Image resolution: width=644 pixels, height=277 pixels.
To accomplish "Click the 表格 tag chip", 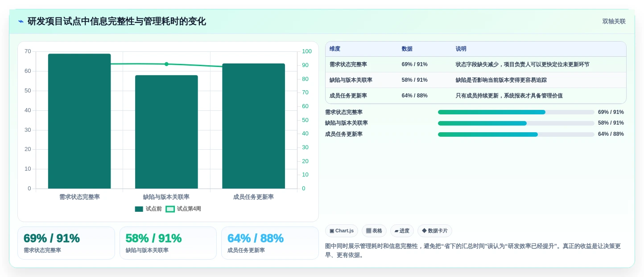I will (x=374, y=231).
